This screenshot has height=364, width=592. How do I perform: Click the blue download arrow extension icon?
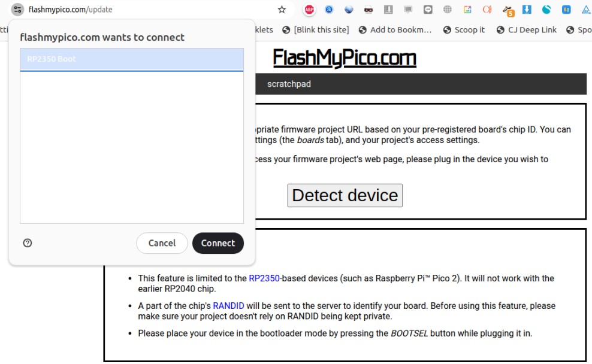(527, 10)
